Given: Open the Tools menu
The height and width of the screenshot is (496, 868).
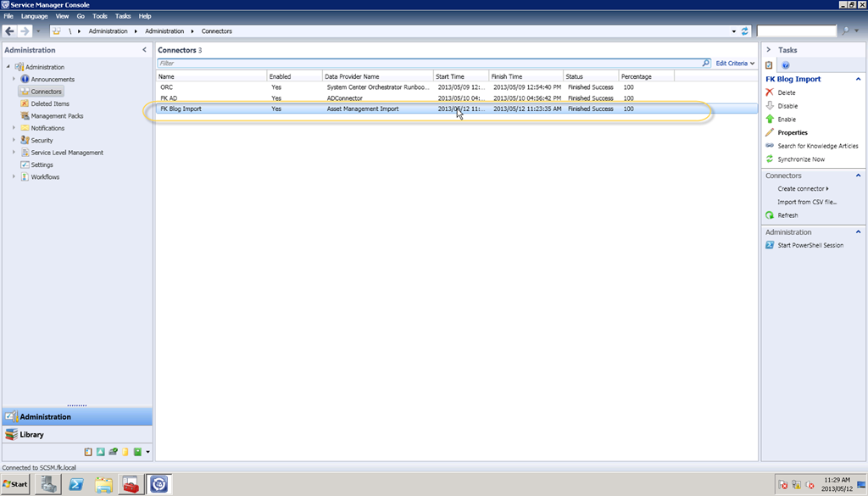Looking at the screenshot, I should [x=100, y=16].
